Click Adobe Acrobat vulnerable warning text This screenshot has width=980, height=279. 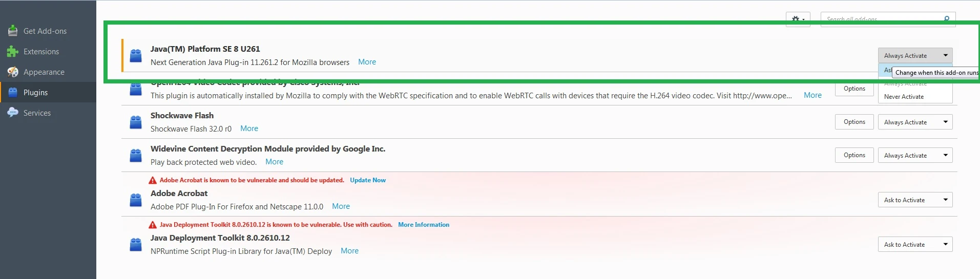252,180
